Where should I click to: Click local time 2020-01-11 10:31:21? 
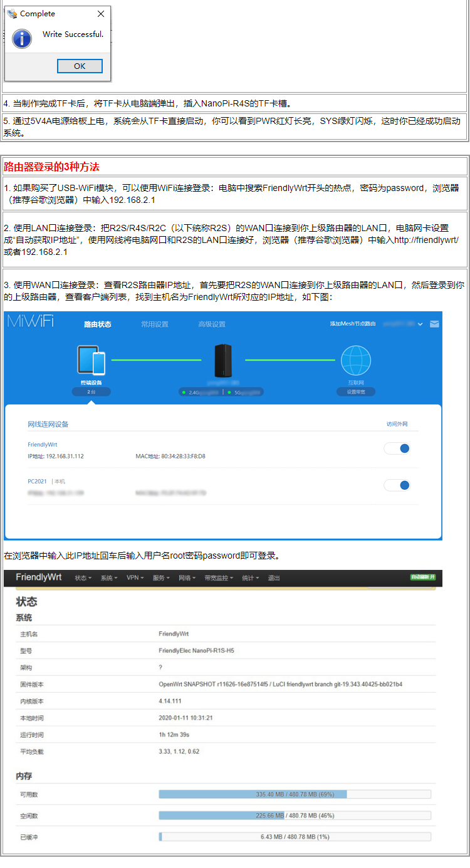[x=186, y=718]
